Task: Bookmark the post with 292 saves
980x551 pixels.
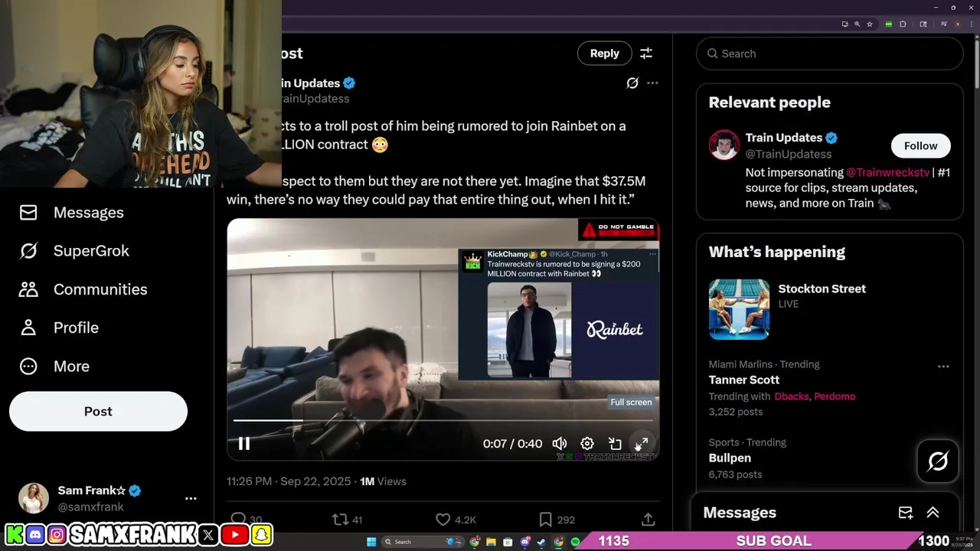Action: [545, 520]
